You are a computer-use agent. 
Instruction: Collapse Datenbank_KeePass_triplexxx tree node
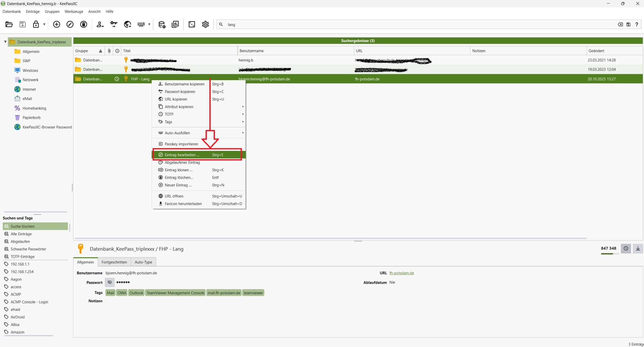click(x=5, y=42)
